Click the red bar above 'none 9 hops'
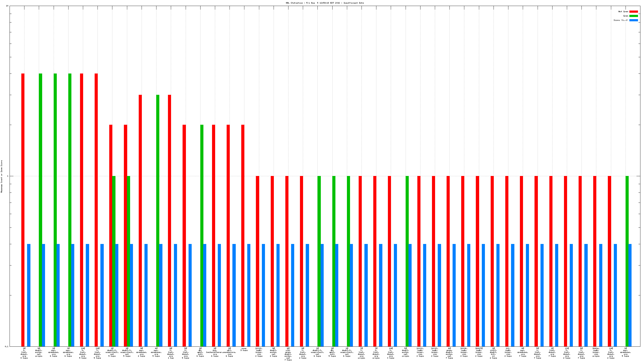Screen dimensions: 644x362 (243, 225)
